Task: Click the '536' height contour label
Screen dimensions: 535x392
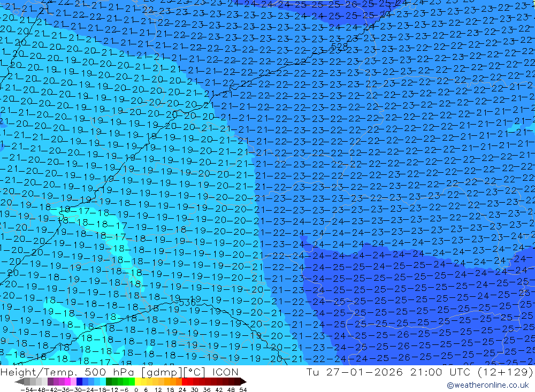Action: 187,303
